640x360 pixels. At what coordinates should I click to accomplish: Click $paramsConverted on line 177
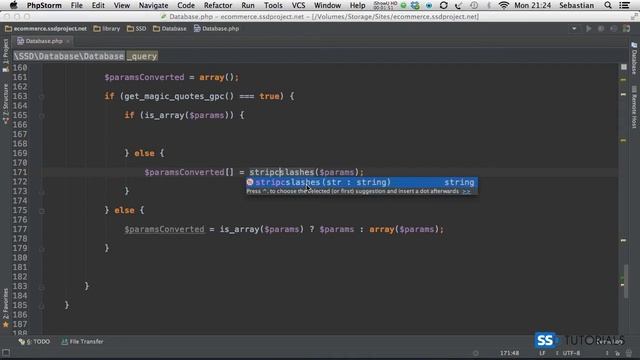point(164,229)
